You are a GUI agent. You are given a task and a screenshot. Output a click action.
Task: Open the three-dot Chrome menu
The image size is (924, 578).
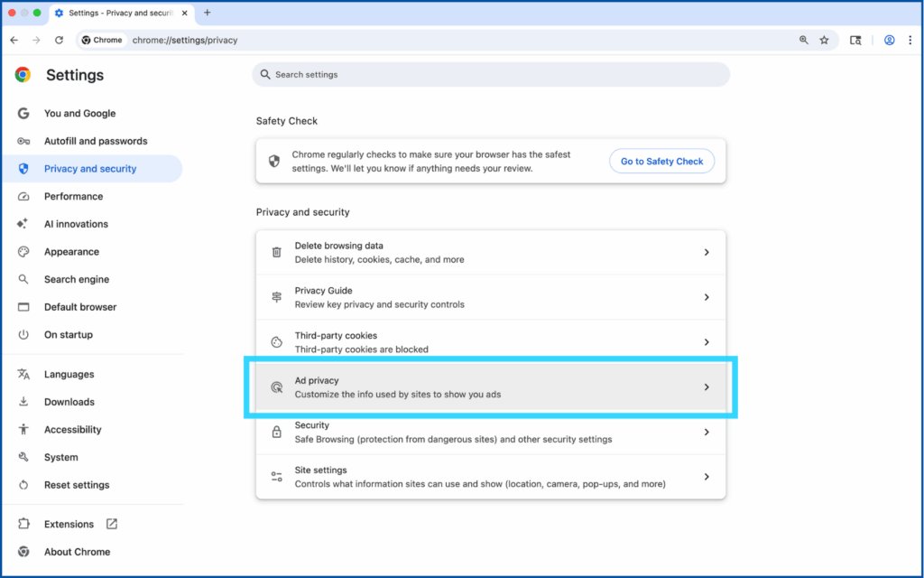(910, 40)
